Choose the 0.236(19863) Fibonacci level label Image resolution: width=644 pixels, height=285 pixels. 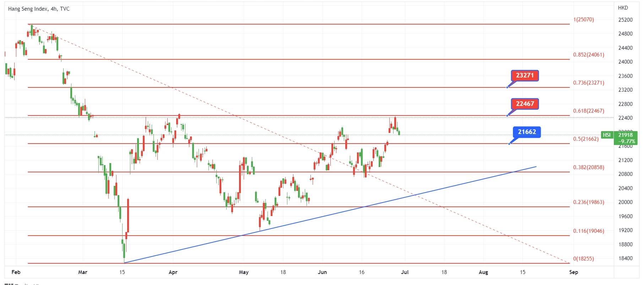point(588,202)
